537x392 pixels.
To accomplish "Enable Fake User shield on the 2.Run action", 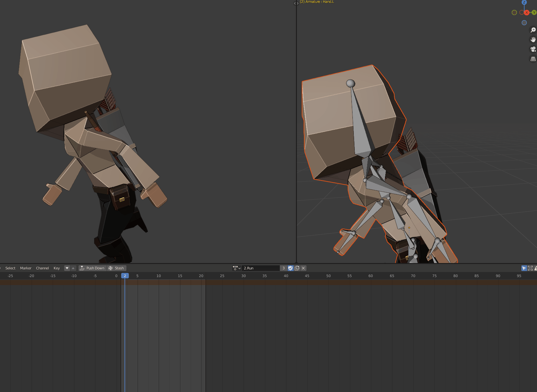I will (290, 268).
